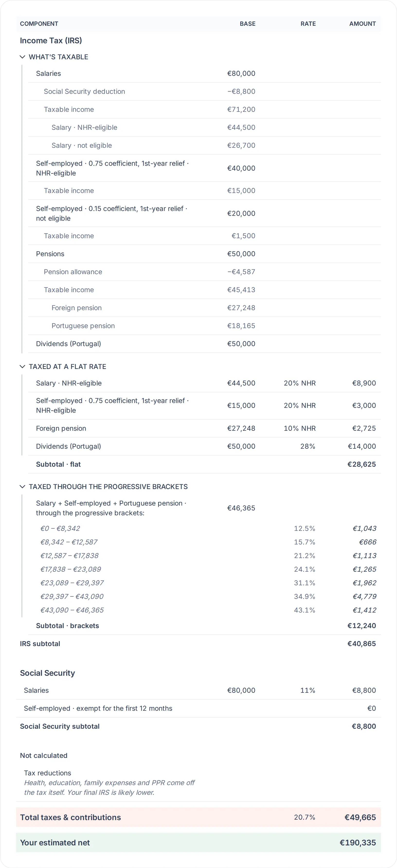This screenshot has height=868, width=397.
Task: Click the IRS subtotal €40,865 row
Action: coord(198,644)
